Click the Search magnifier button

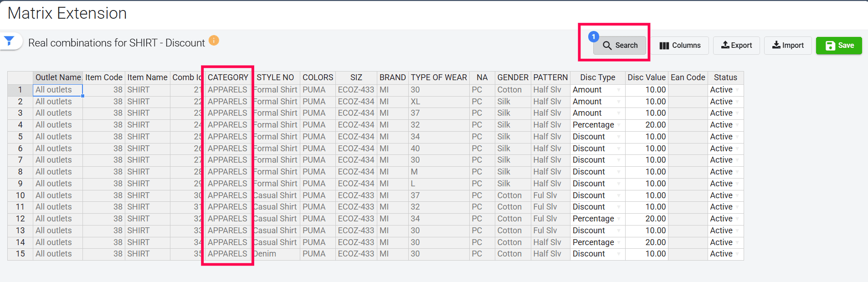(620, 46)
